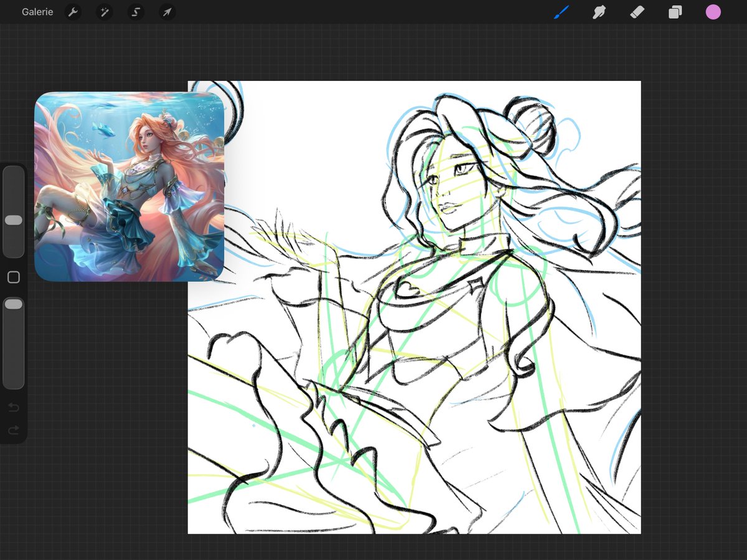Click the brush size slider handle
Screen dimensions: 747x560
coord(13,220)
